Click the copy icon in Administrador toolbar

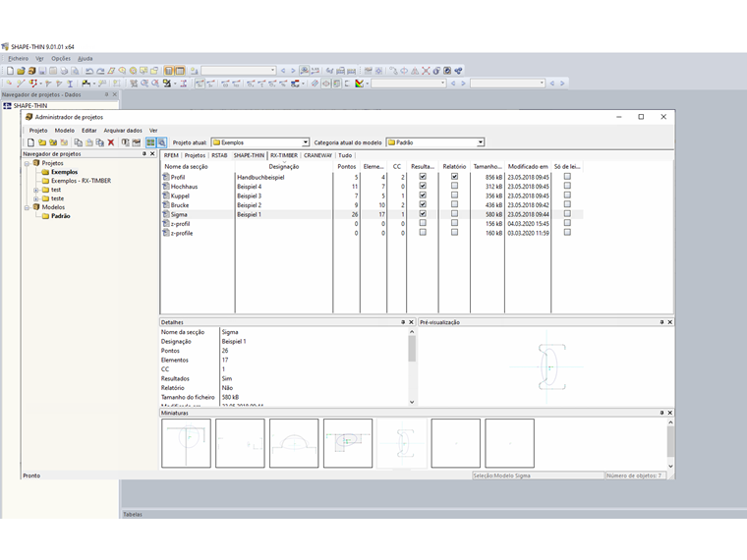pyautogui.click(x=78, y=142)
